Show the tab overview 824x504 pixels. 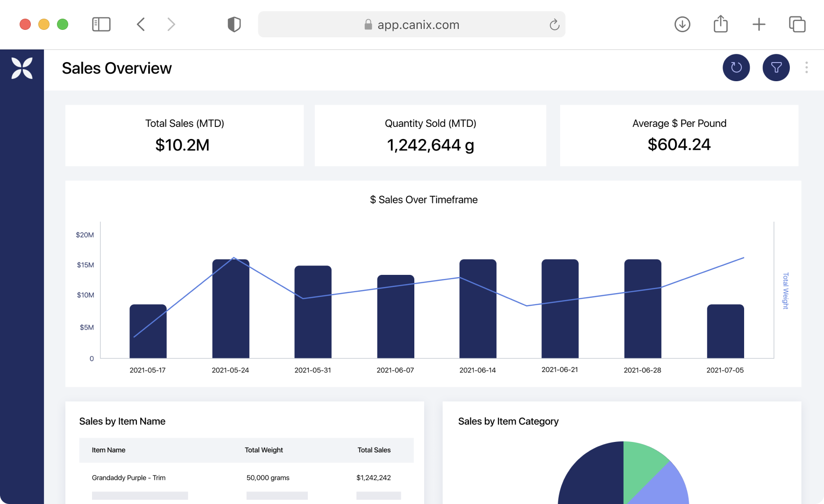click(797, 24)
